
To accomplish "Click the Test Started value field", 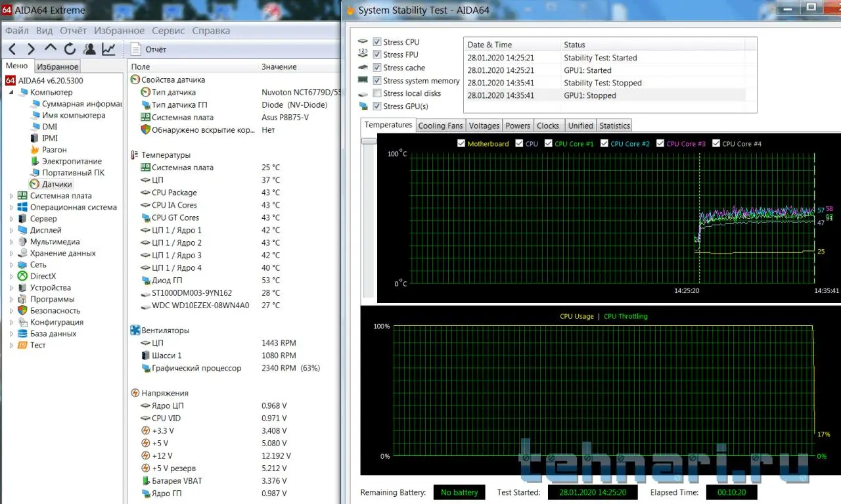I will (x=594, y=492).
